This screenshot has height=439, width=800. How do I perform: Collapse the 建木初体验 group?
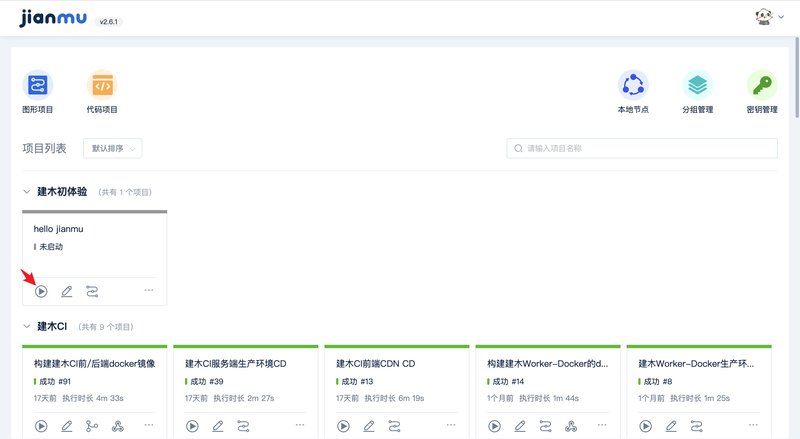27,192
